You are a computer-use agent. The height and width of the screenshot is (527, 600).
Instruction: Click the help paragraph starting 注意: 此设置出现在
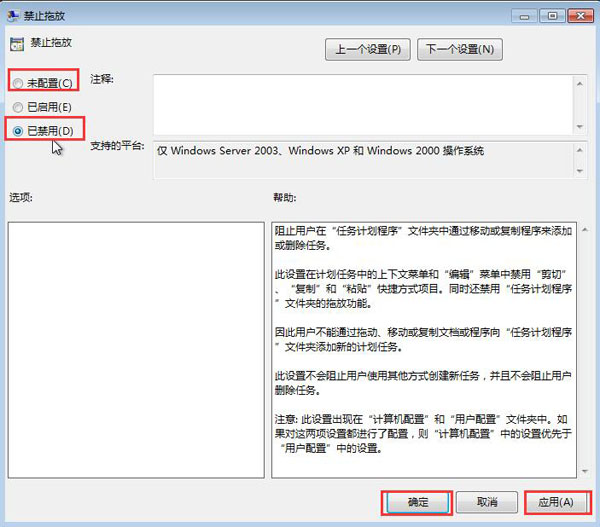point(423,434)
